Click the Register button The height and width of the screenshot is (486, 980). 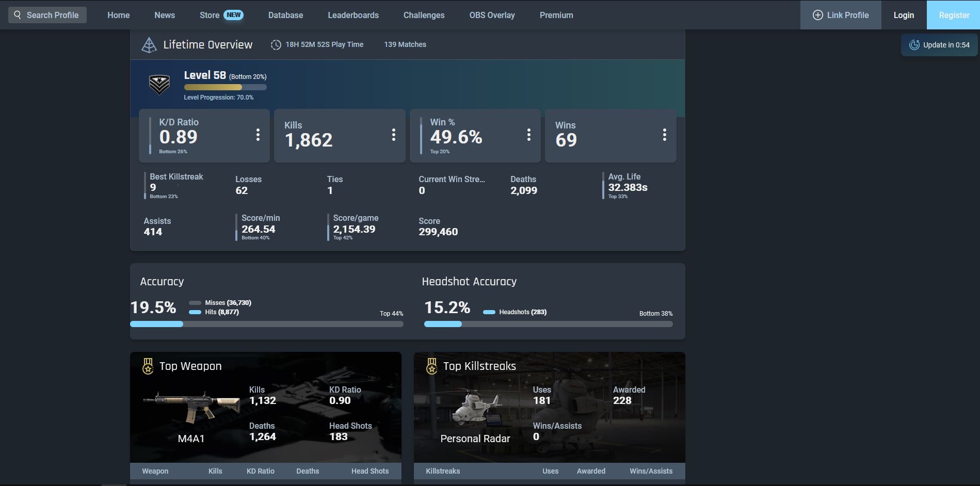(953, 15)
